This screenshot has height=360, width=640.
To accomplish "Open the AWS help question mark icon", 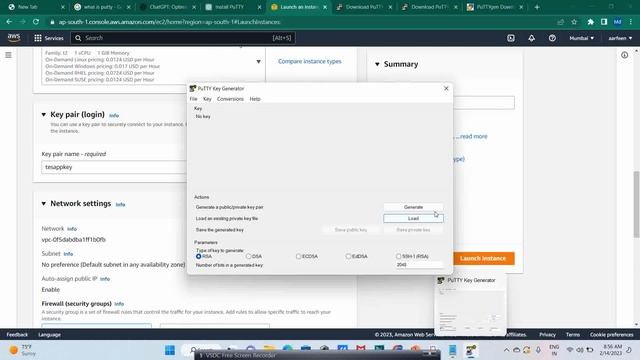I will click(552, 38).
